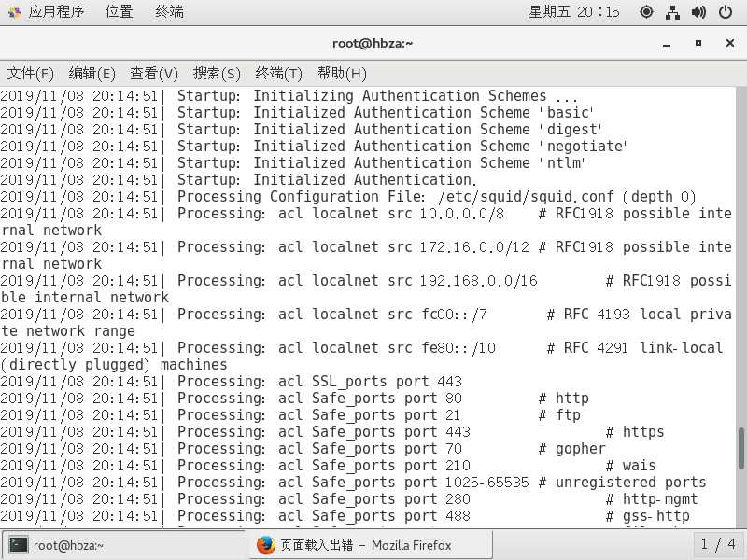Open the 搜索(S) menu

pyautogui.click(x=217, y=73)
